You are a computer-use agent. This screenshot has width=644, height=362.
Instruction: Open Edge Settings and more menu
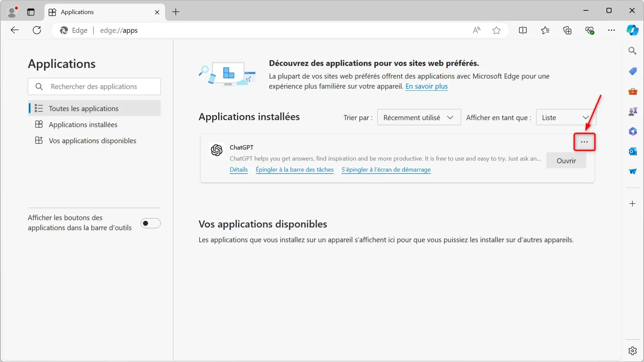(x=611, y=30)
